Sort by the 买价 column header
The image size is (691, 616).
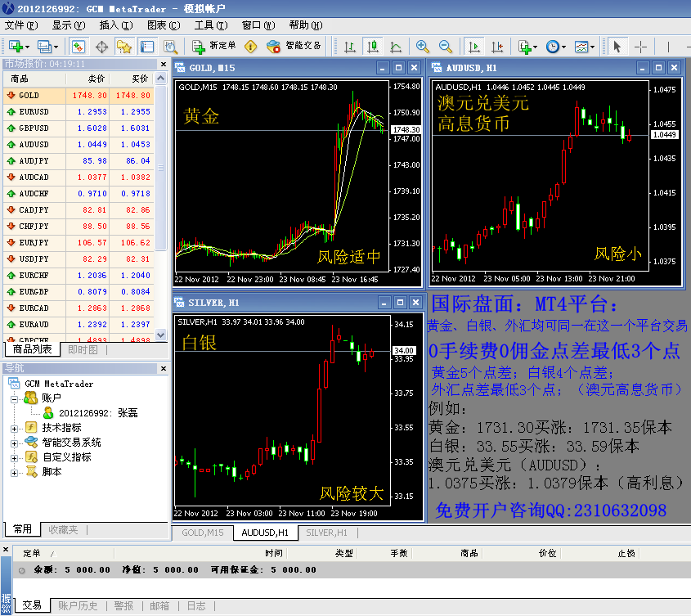pos(132,79)
